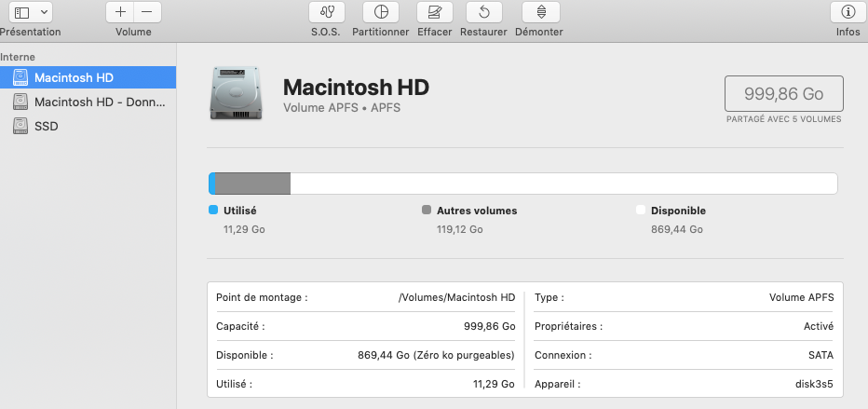Click the white Disponible legend swatch
868x409 pixels.
641,211
